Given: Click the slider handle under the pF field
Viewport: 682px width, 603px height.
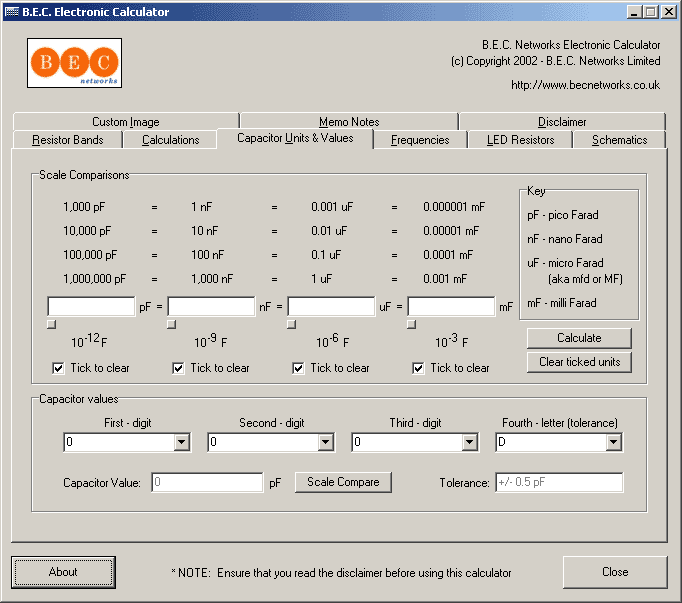Looking at the screenshot, I should (52, 324).
